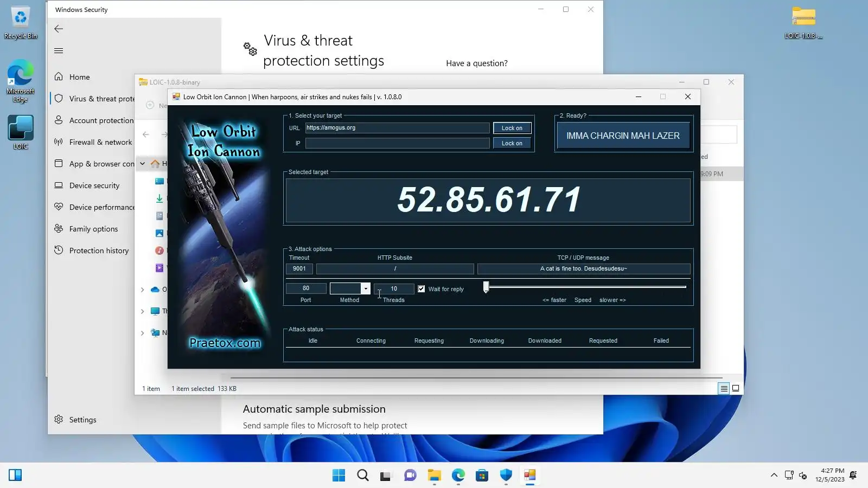Open Device performance & health section
This screenshot has height=488, width=868.
click(93, 207)
